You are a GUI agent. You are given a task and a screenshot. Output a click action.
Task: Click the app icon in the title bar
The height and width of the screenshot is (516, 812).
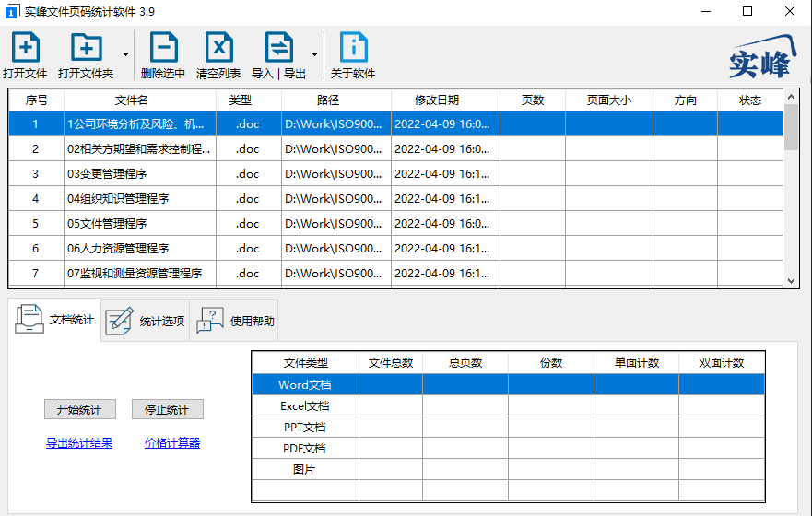pyautogui.click(x=11, y=11)
